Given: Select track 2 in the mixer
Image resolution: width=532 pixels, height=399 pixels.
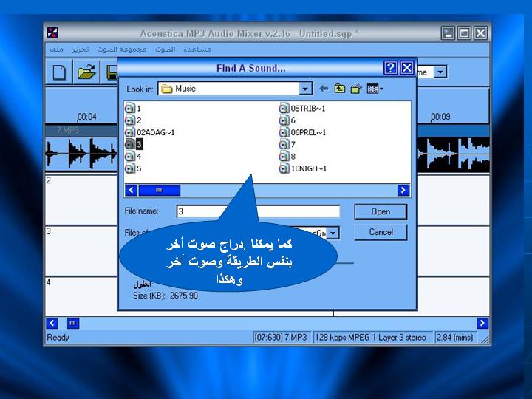Looking at the screenshot, I should [x=81, y=200].
